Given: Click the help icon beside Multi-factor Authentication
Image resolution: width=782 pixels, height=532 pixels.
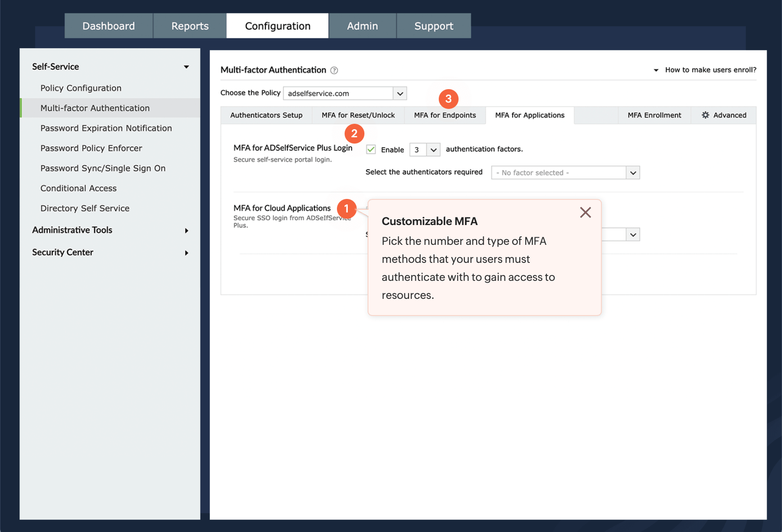Looking at the screenshot, I should 334,70.
